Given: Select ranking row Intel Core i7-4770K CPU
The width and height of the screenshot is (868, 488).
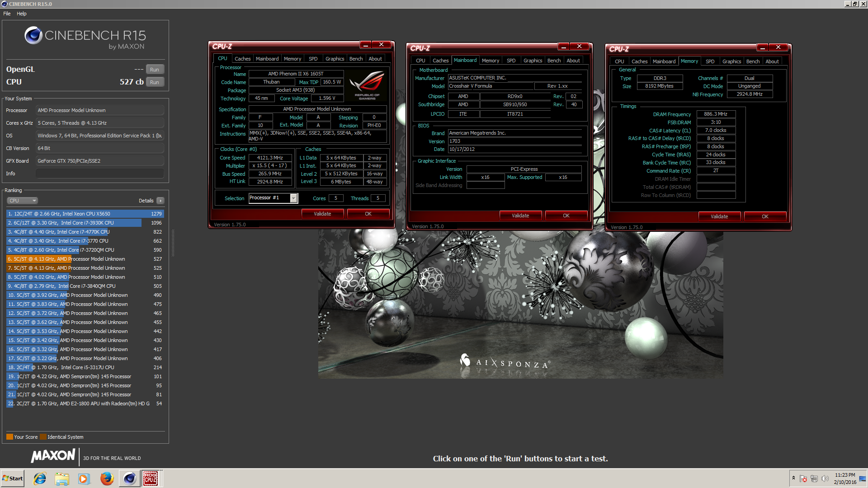Looking at the screenshot, I should [x=85, y=232].
